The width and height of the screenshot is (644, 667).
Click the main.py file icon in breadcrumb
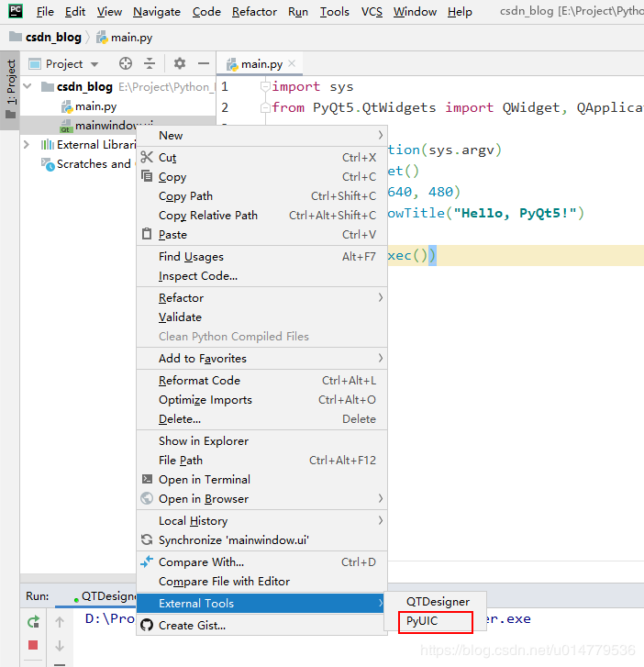102,38
